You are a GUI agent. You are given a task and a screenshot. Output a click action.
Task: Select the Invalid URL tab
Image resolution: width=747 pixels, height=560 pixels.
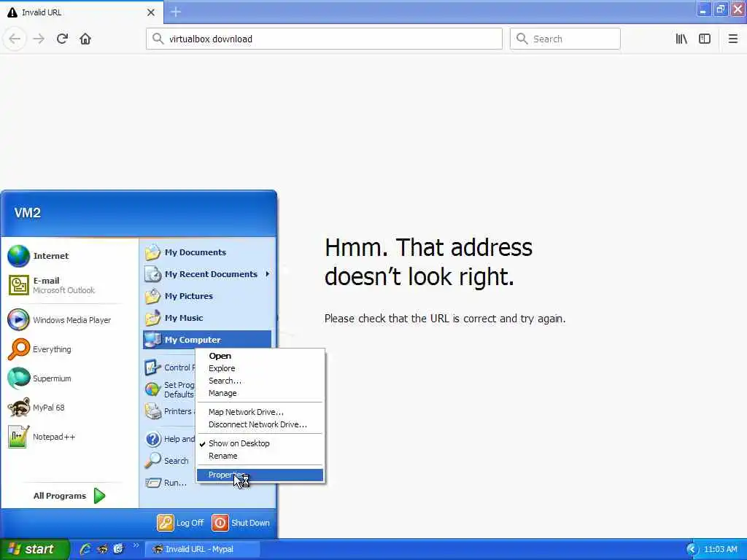(82, 12)
